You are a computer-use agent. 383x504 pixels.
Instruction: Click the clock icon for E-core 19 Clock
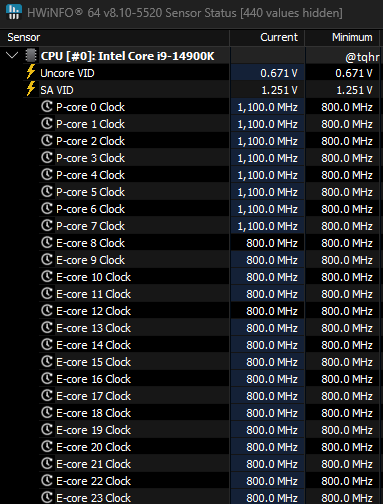(x=47, y=430)
